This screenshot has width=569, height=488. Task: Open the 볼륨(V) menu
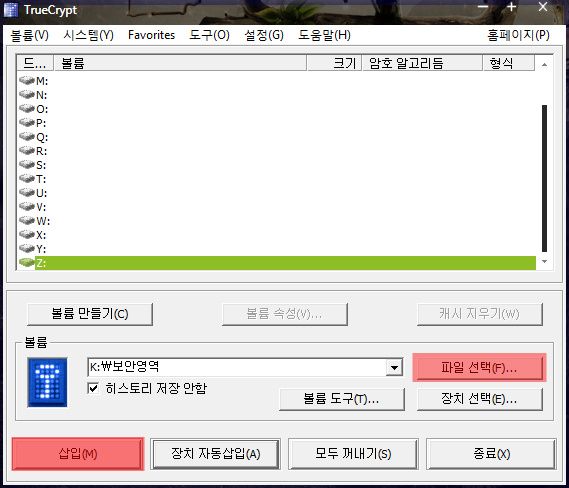pos(29,35)
